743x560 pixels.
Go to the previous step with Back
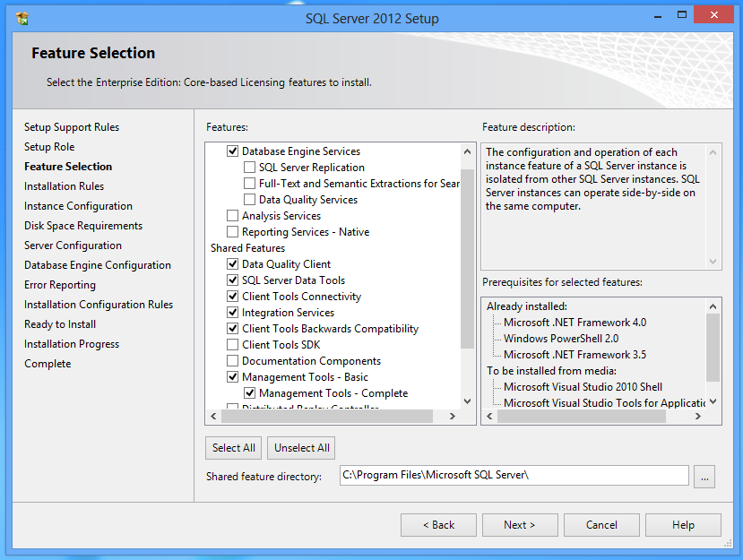click(x=438, y=525)
